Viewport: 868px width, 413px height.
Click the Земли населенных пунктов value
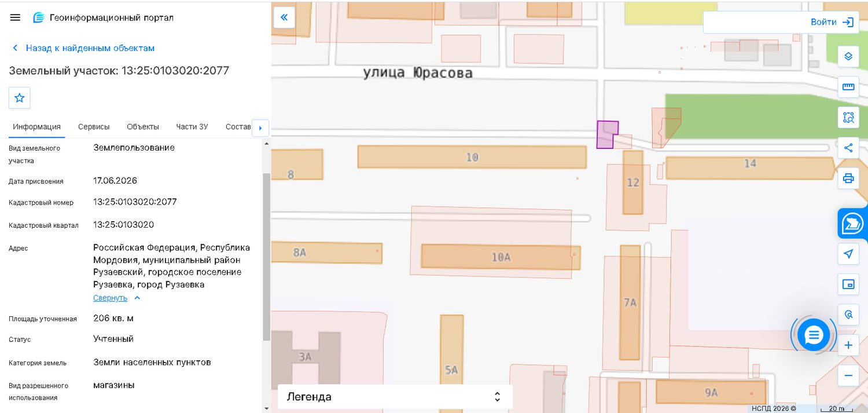point(152,363)
